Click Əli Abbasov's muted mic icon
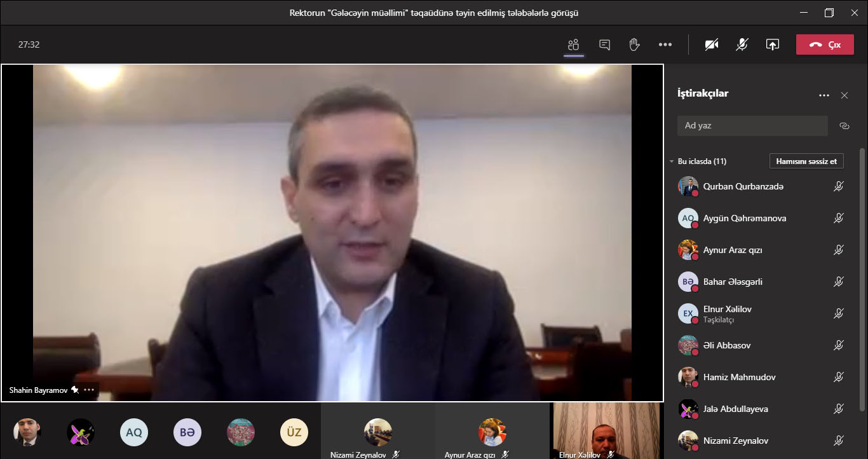Viewport: 868px width, 459px height. [839, 345]
